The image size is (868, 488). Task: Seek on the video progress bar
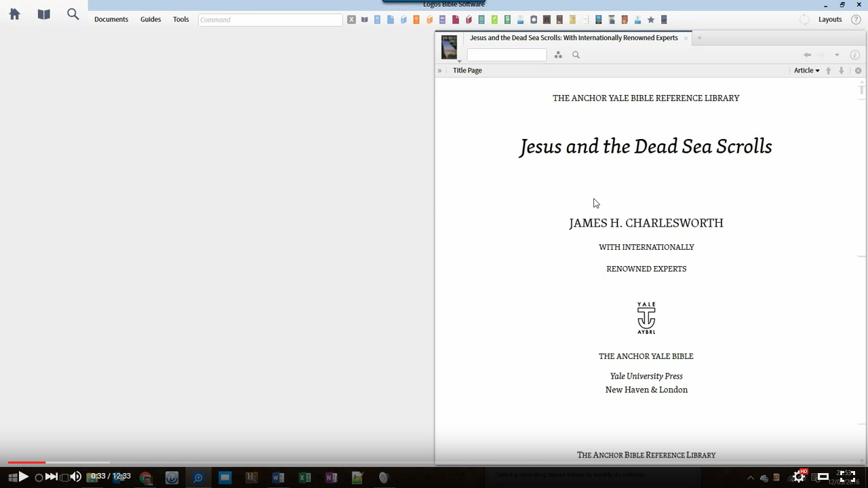coord(434,462)
